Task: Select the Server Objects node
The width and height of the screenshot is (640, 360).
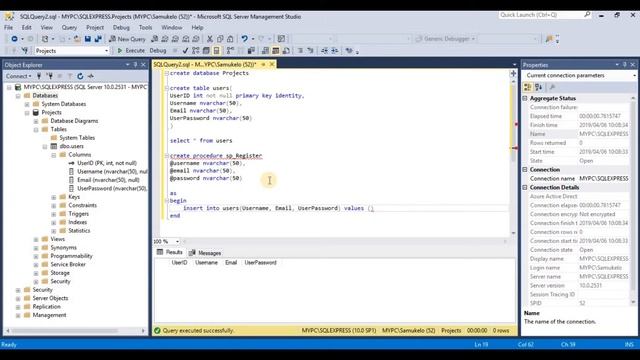Action: (50, 298)
